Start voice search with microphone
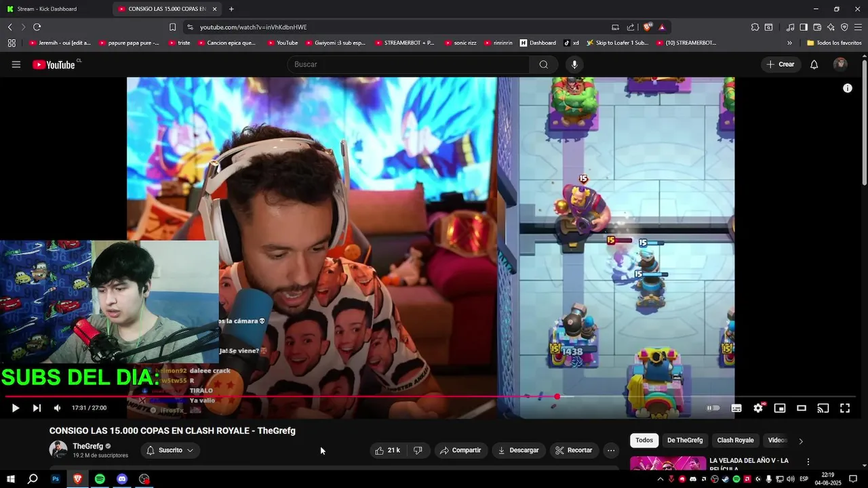Image resolution: width=868 pixels, height=488 pixels. pyautogui.click(x=574, y=64)
